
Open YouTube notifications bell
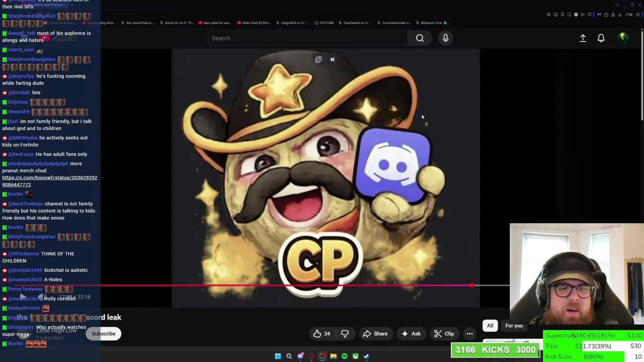[601, 38]
